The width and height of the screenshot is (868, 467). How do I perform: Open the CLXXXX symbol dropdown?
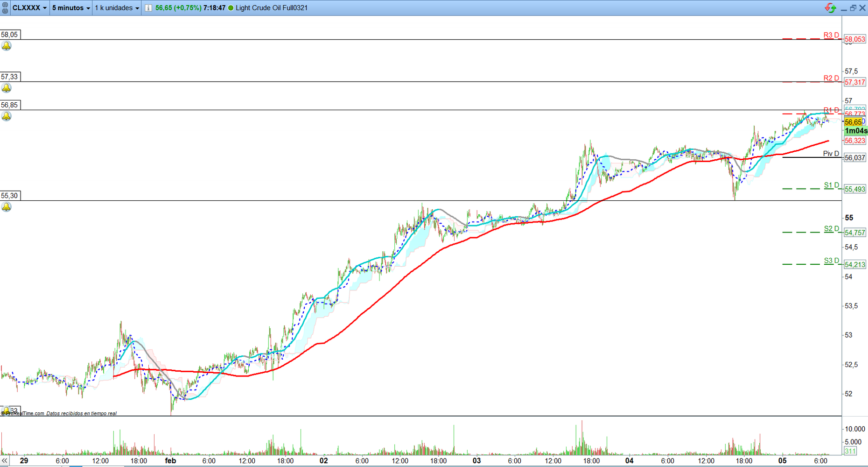click(29, 8)
